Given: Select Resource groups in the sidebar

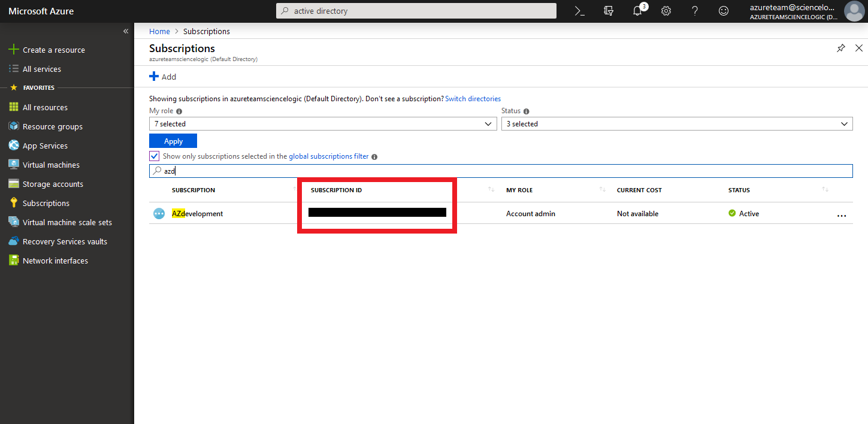Looking at the screenshot, I should (52, 126).
